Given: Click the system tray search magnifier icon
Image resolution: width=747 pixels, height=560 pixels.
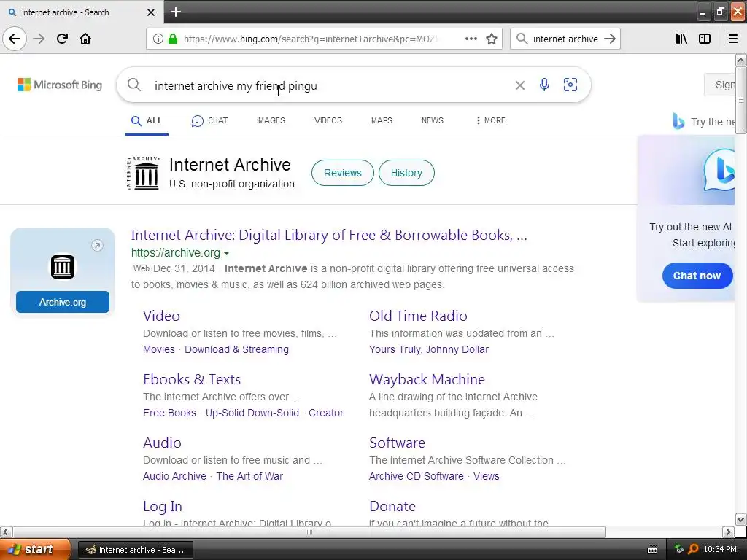Looking at the screenshot, I should coord(693,550).
